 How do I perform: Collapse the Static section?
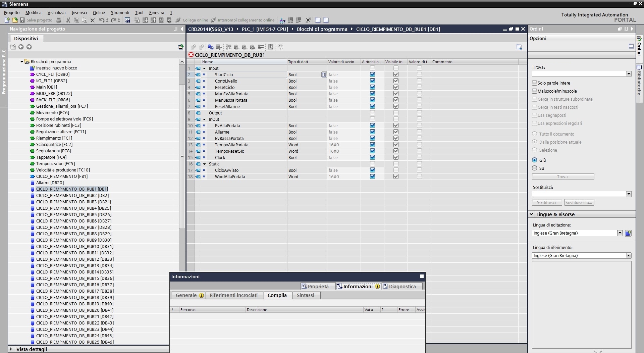(x=204, y=164)
